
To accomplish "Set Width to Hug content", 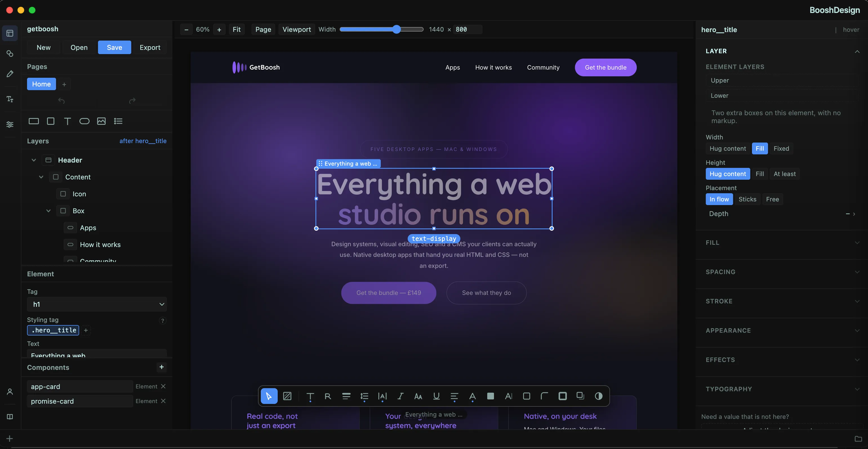I will pos(728,148).
